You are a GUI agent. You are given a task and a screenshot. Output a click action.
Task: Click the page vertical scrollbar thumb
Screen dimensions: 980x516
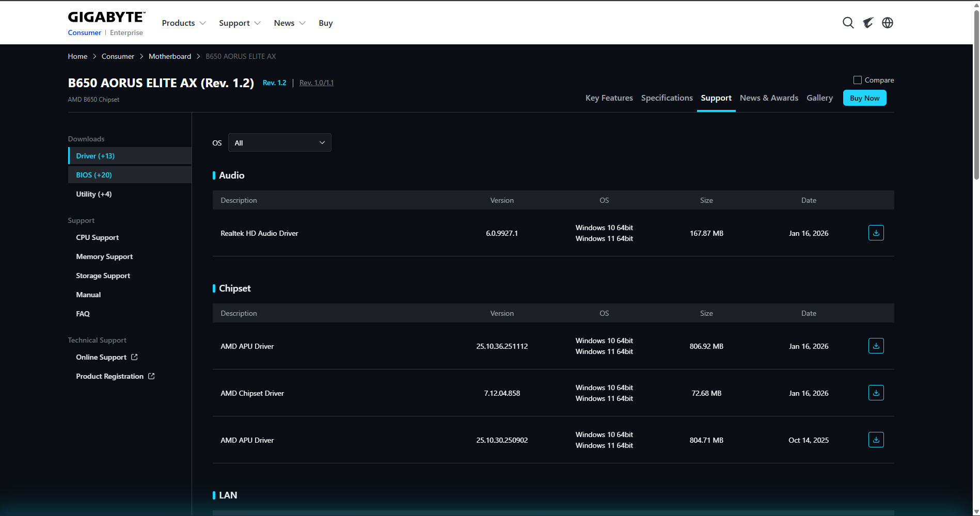(976, 95)
